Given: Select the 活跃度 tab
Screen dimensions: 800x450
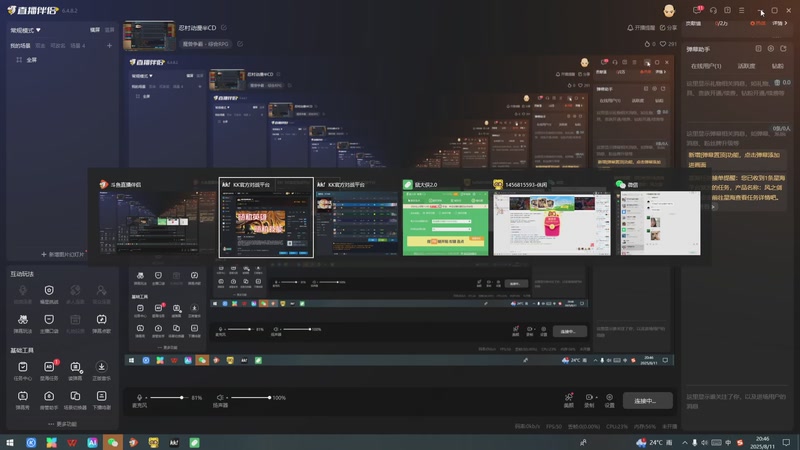Looking at the screenshot, I should point(746,66).
